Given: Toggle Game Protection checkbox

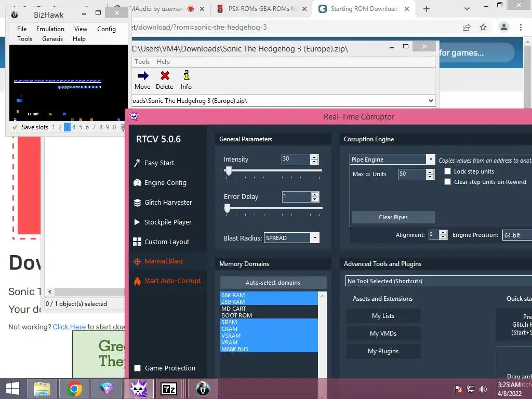Looking at the screenshot, I should [x=137, y=368].
